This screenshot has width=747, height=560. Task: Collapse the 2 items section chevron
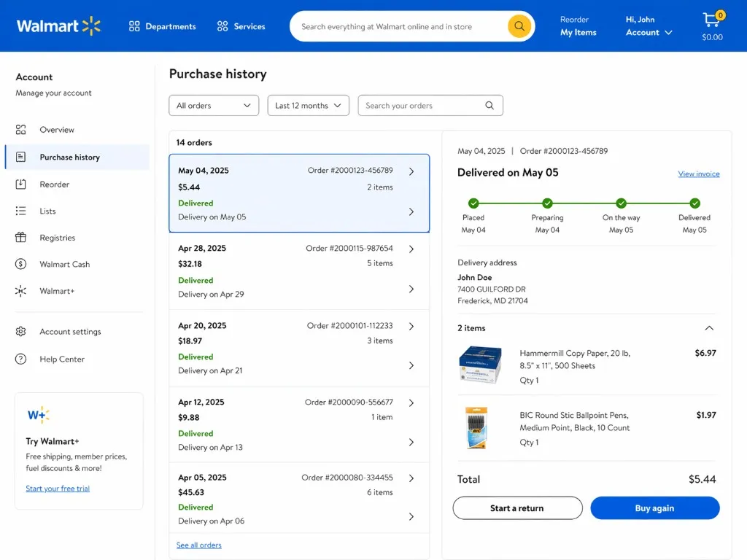click(709, 328)
